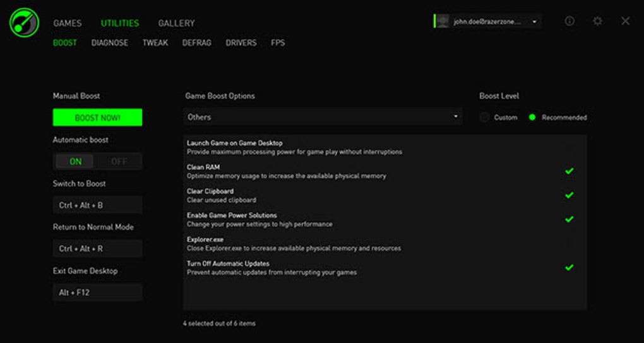Viewport: 644px width, 343px height.
Task: Click the user avatar thumbnail icon
Action: (443, 21)
